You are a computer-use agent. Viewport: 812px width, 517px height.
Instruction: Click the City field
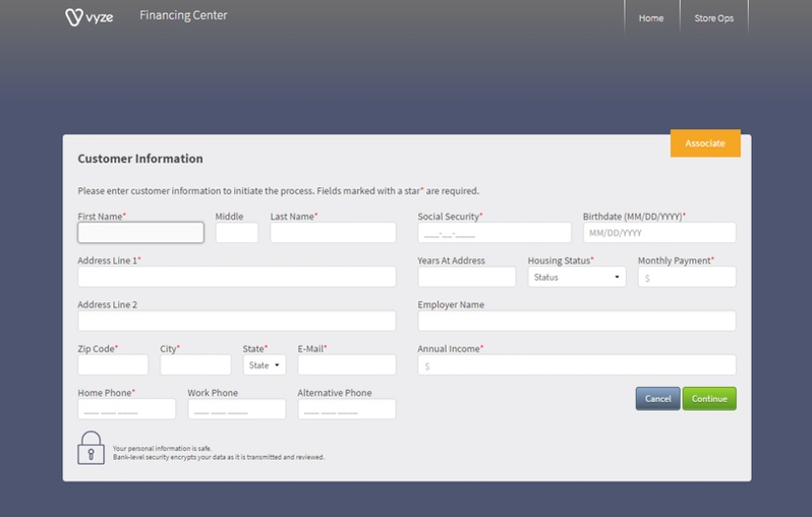[x=195, y=364]
